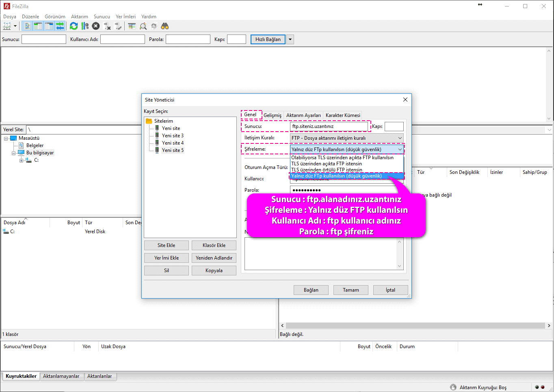Open the Hızlı Bağlan history dropdown arrow
Image resolution: width=554 pixels, height=392 pixels.
click(290, 39)
